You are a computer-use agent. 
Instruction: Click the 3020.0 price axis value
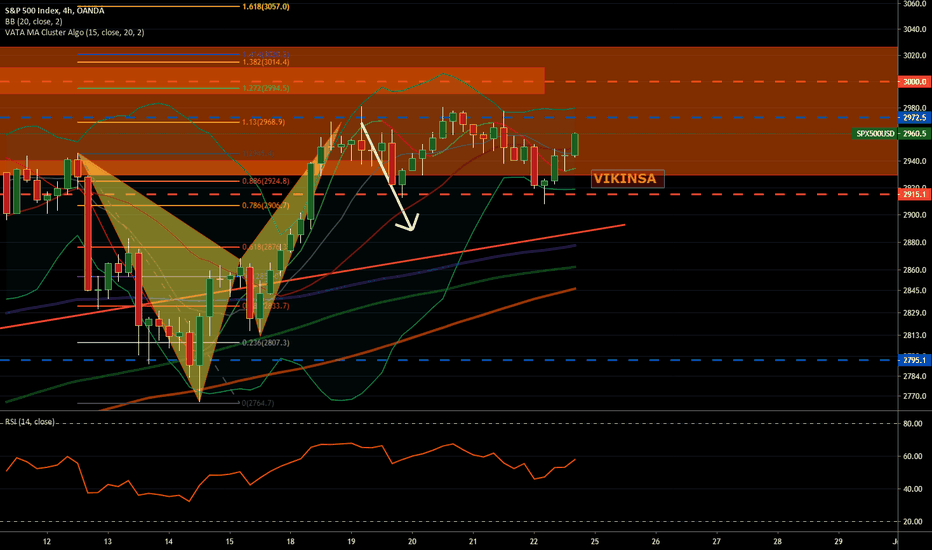[x=915, y=55]
